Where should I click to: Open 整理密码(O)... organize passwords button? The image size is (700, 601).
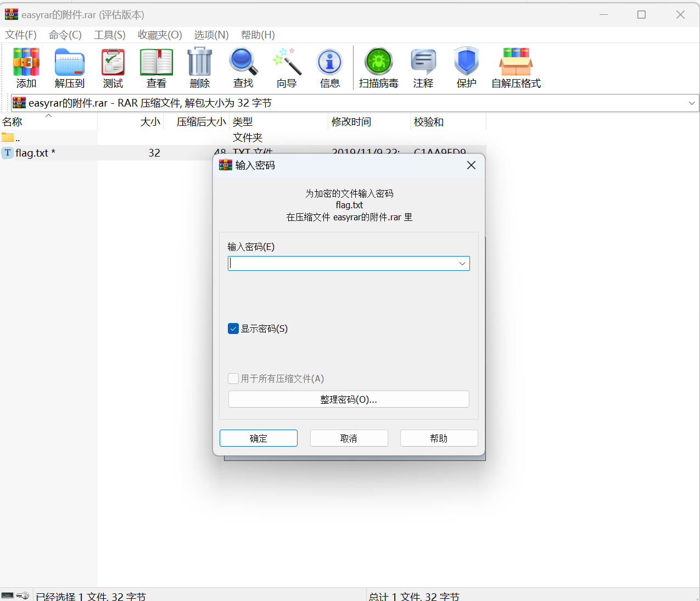349,399
